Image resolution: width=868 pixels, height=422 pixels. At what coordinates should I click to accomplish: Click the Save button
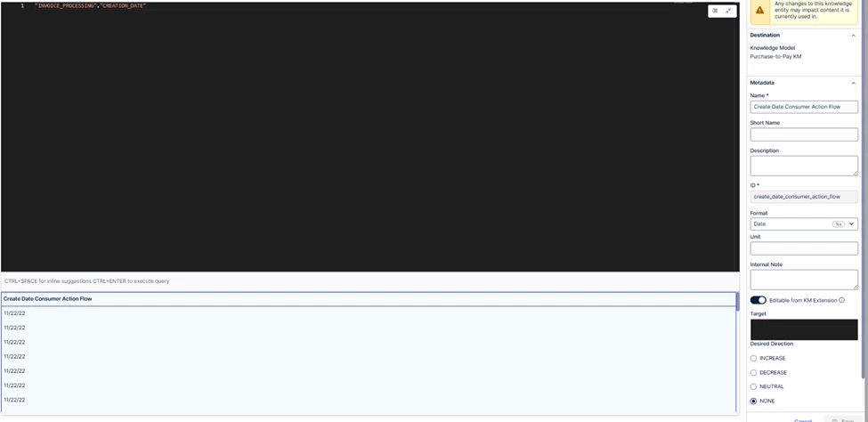pyautogui.click(x=843, y=420)
